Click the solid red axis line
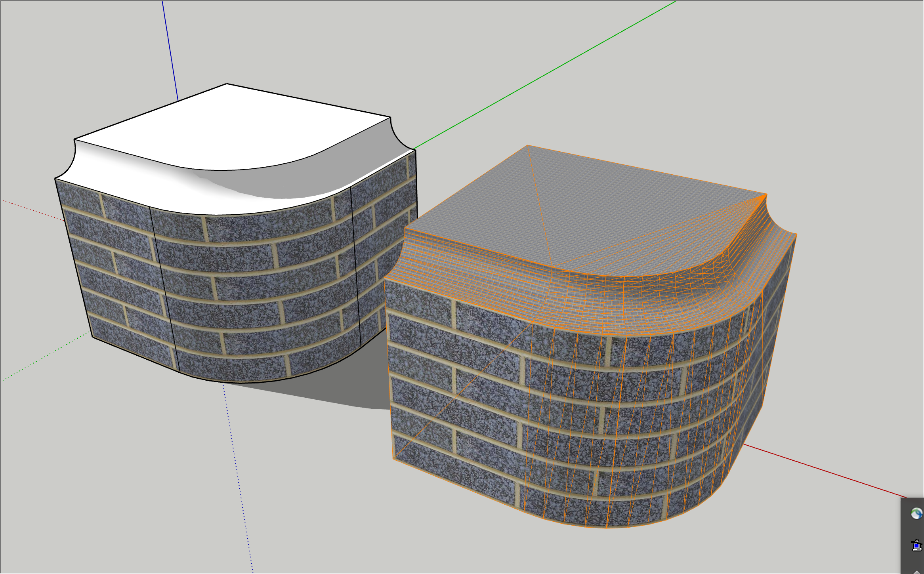Image resolution: width=924 pixels, height=574 pixels. coord(824,471)
